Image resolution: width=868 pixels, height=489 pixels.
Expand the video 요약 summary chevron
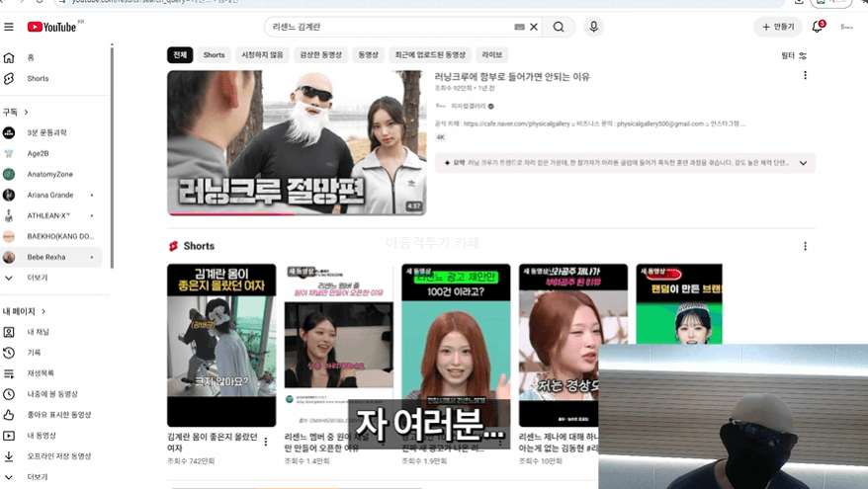(803, 163)
